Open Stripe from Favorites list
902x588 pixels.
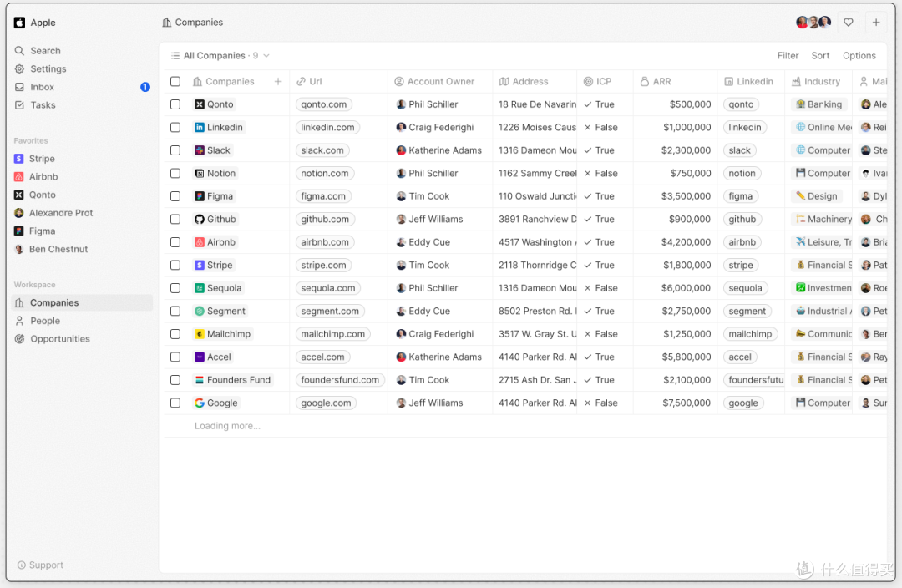coord(42,159)
